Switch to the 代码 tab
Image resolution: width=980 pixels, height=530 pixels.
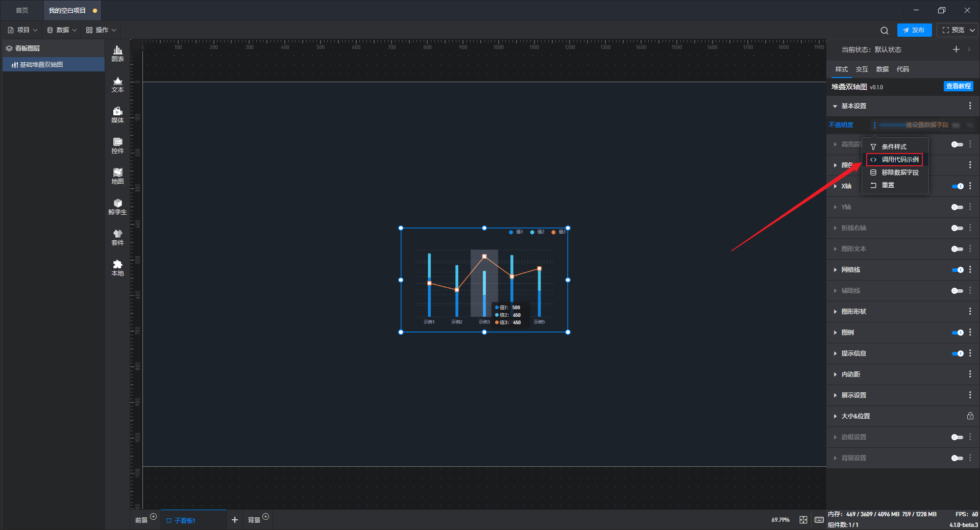(902, 69)
